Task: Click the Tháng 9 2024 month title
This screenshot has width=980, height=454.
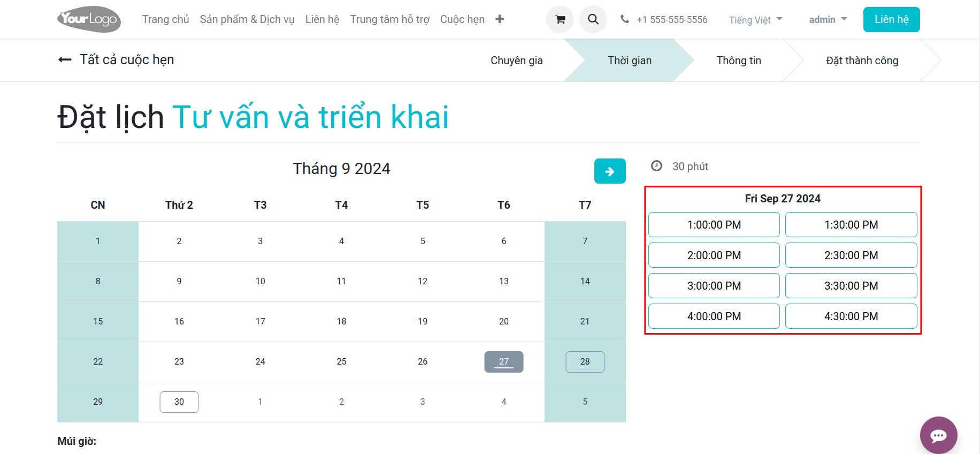Action: coord(341,169)
